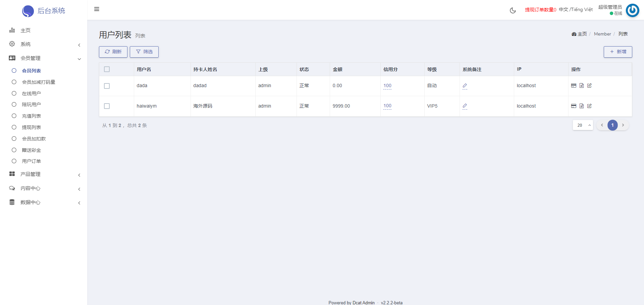Click edit icon in dada row actions
The height and width of the screenshot is (305, 644).
(x=589, y=85)
